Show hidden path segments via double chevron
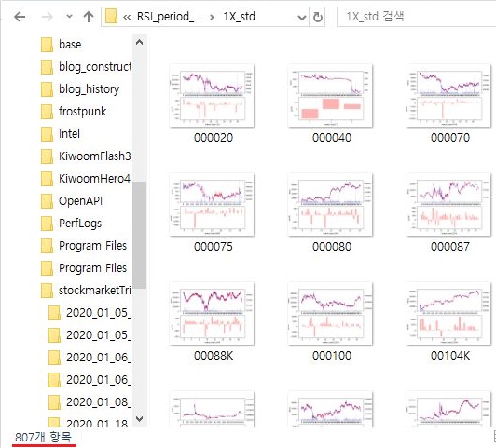This screenshot has height=448, width=496. 127,17
